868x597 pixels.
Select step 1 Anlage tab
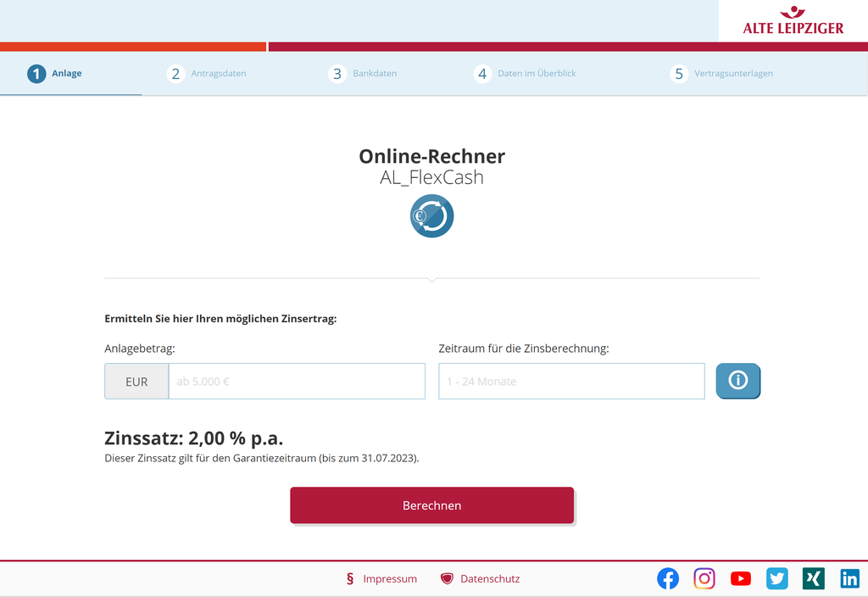coord(54,74)
